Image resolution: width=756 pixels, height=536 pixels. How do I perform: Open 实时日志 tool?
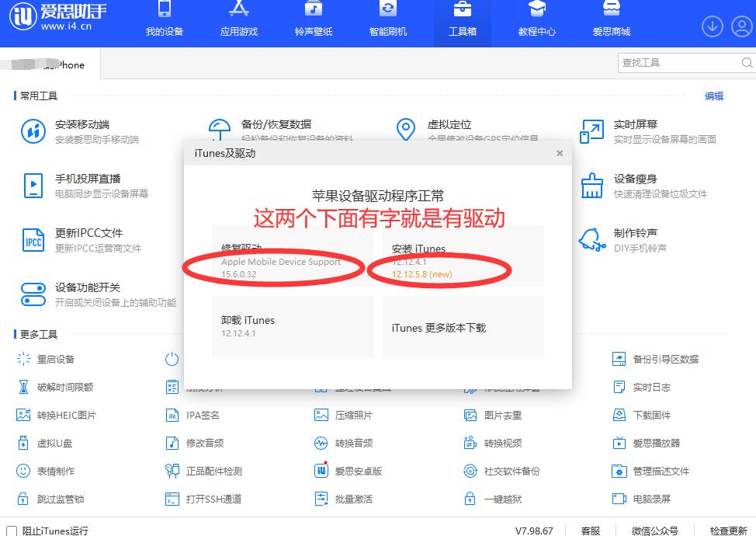(641, 387)
